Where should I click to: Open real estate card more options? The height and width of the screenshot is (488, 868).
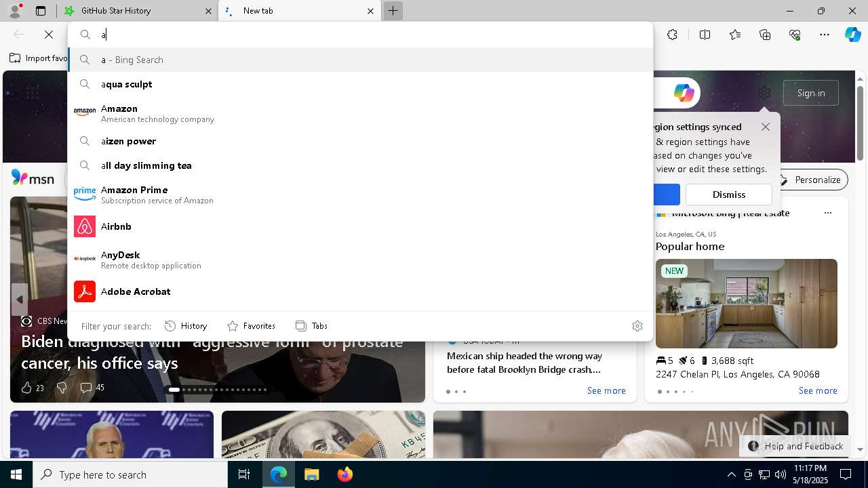[x=827, y=213]
